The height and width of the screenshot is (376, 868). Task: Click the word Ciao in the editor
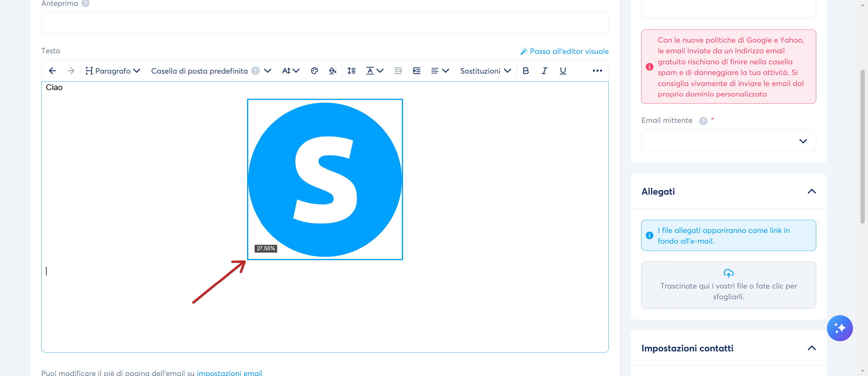54,88
